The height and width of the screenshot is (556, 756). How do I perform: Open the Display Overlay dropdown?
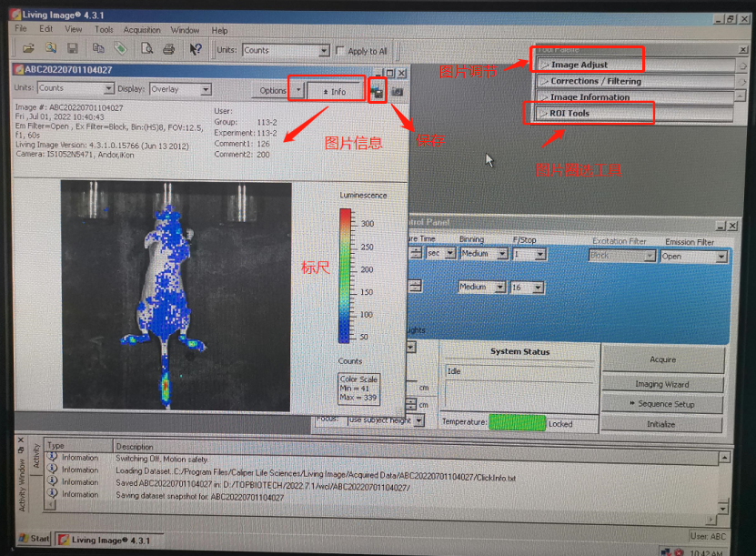point(206,90)
